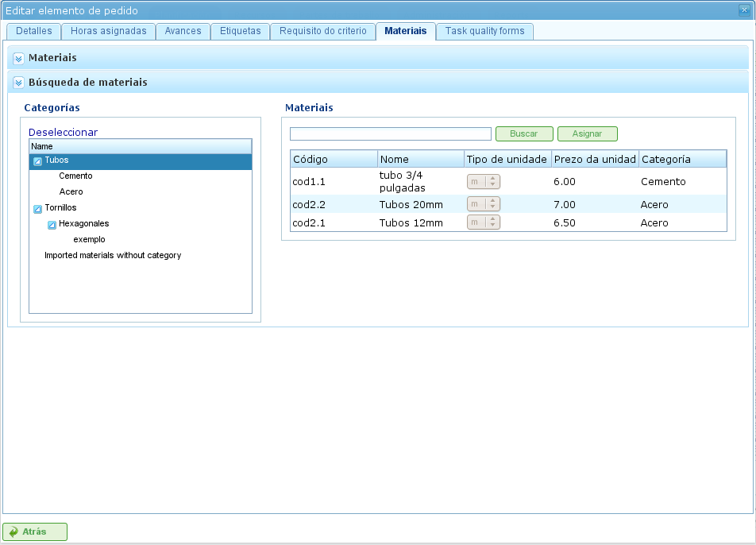The width and height of the screenshot is (756, 545).
Task: Go to the Task quality forms tab
Action: pyautogui.click(x=484, y=32)
